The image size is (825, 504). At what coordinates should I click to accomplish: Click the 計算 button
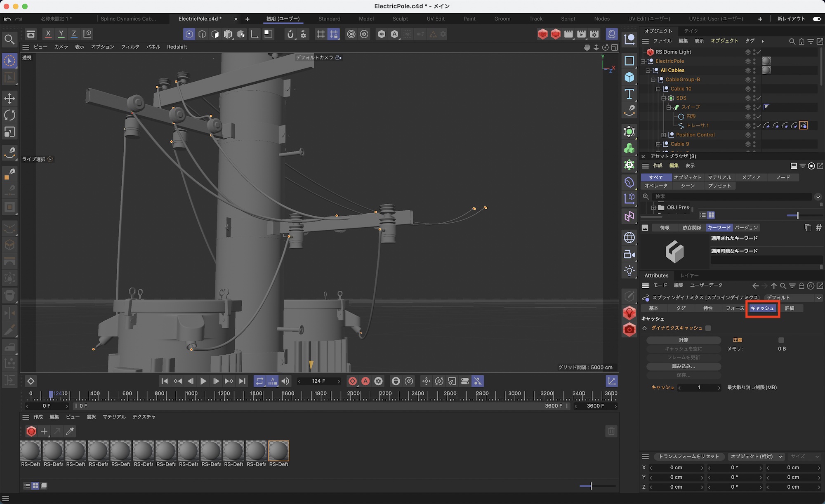point(684,340)
